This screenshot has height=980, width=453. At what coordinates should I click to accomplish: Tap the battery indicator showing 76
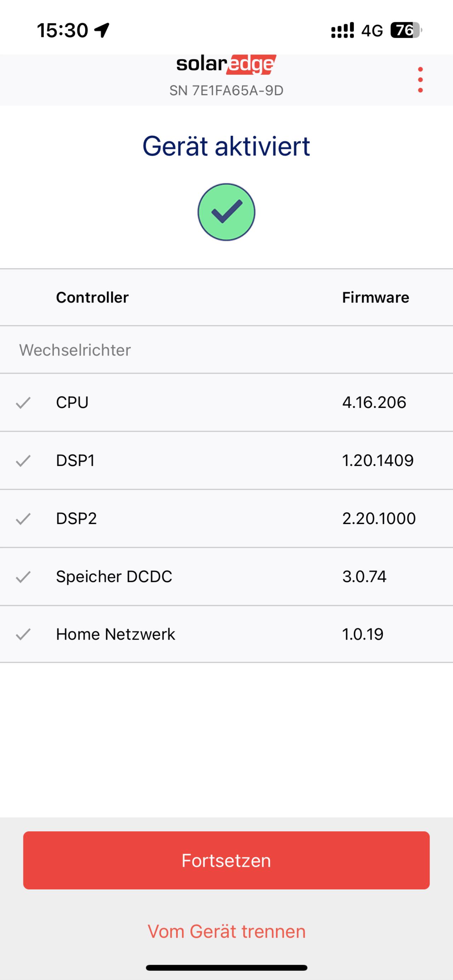pyautogui.click(x=407, y=30)
